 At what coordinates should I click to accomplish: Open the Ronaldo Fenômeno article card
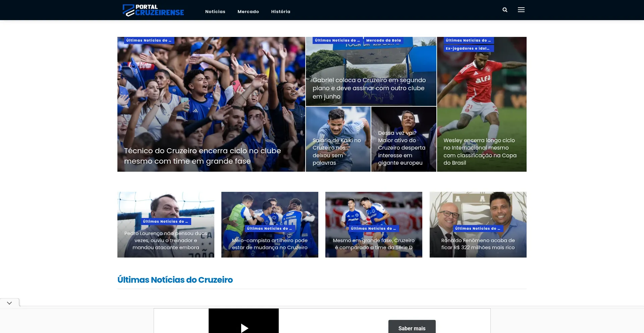478,244
